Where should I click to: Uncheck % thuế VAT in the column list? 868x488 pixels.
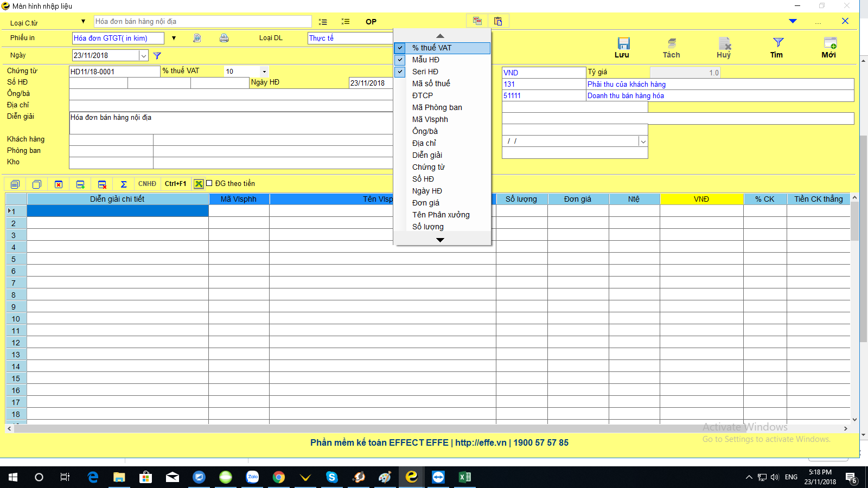click(x=400, y=48)
